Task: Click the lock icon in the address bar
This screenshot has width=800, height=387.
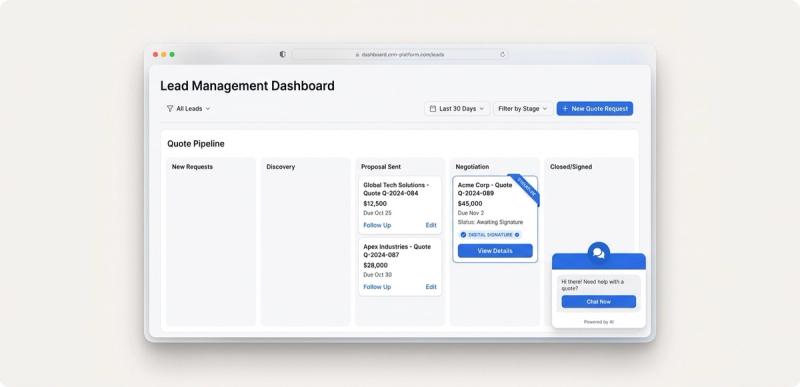Action: tap(358, 55)
